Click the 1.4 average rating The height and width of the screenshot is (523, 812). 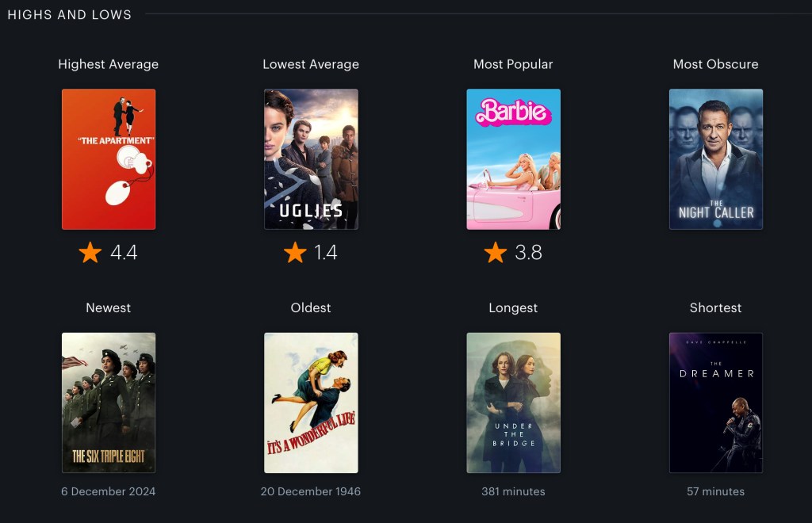point(326,253)
